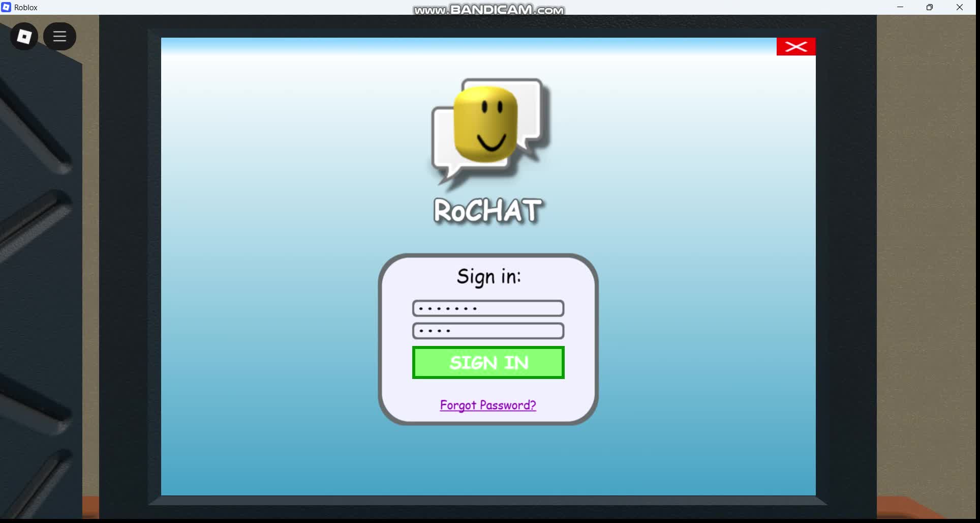
Task: Click the dark monitor bezel below the screen
Action: (488, 501)
